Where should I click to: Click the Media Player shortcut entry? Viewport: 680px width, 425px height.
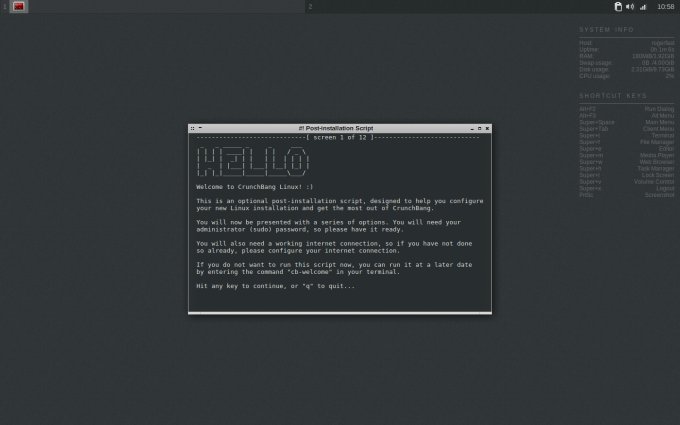[627, 155]
